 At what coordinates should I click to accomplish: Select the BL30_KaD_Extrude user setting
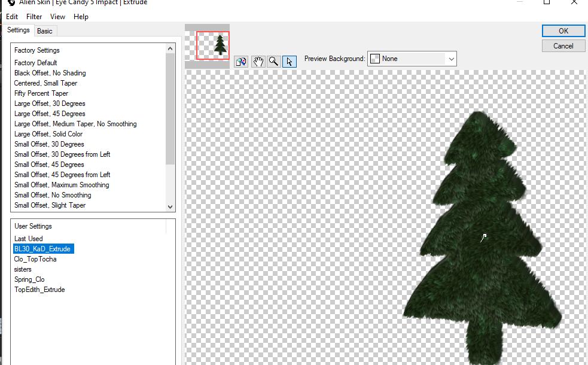[x=44, y=249]
